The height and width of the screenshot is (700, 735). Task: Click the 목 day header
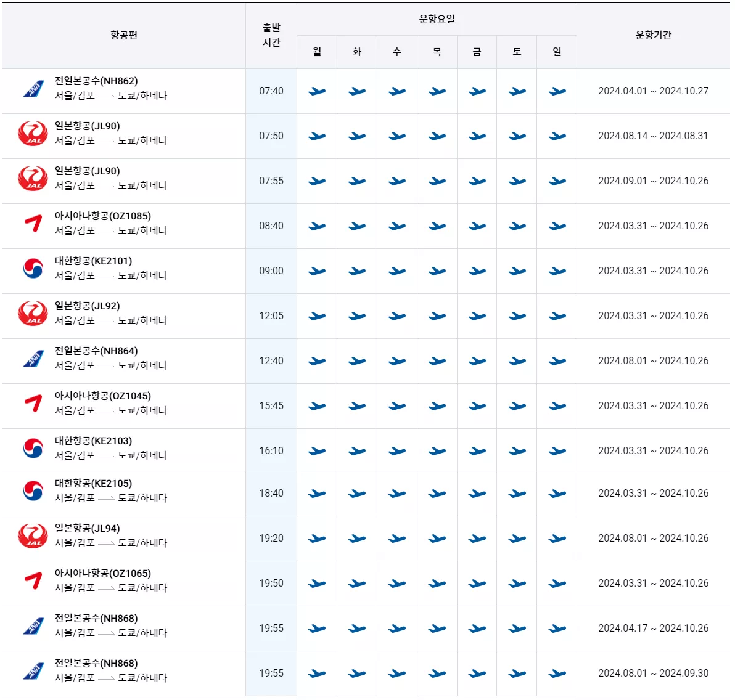(x=437, y=52)
